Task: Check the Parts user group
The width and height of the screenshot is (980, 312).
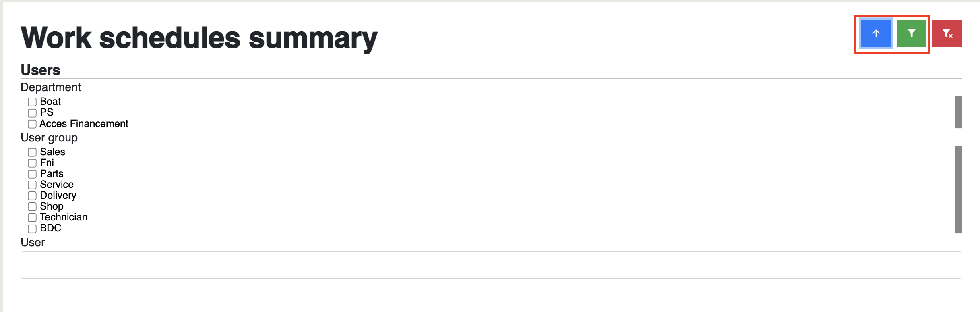Action: click(x=32, y=174)
